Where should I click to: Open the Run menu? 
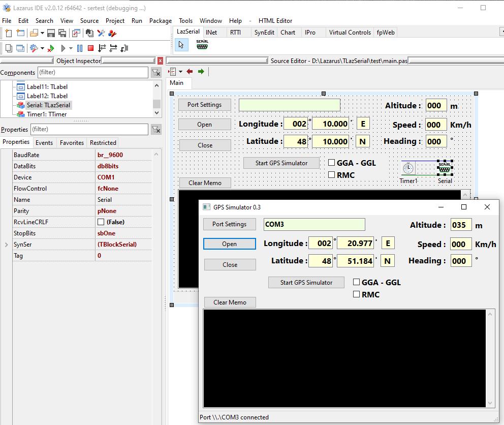click(137, 21)
